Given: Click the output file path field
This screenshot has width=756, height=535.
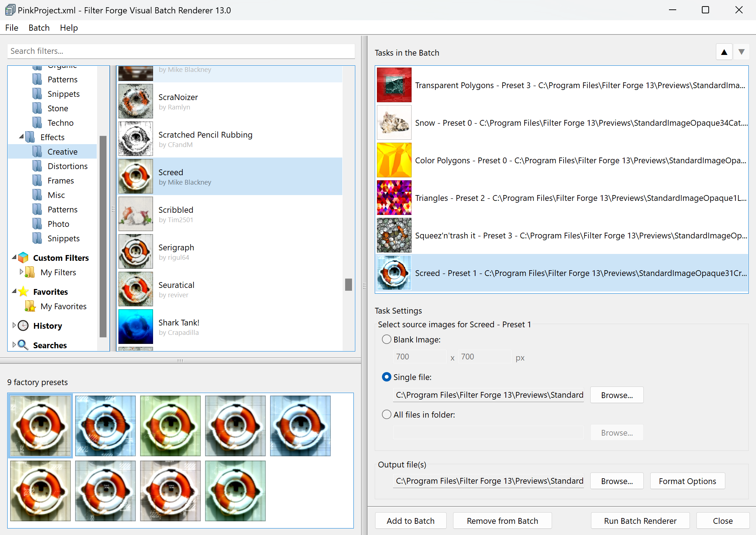Looking at the screenshot, I should 488,481.
